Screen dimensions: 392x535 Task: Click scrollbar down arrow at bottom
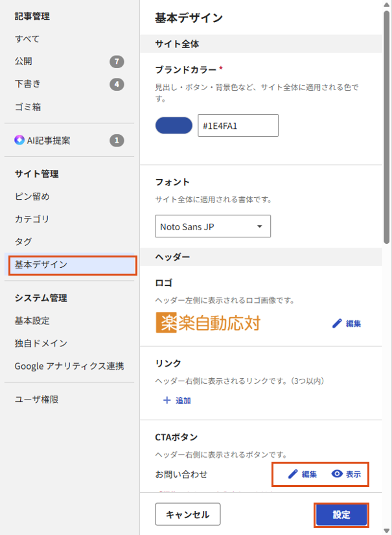(x=387, y=530)
